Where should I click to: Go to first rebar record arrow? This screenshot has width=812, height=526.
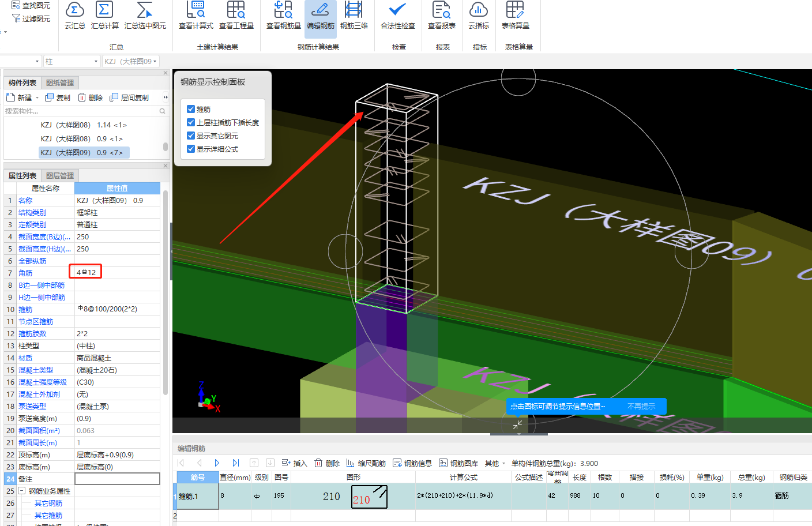(181, 463)
